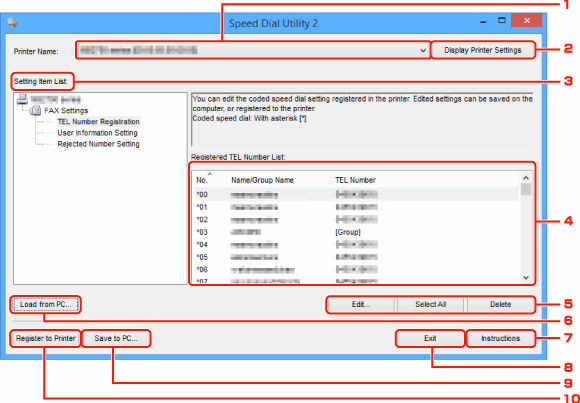
Task: Click Register to Printer button
Action: 45,338
